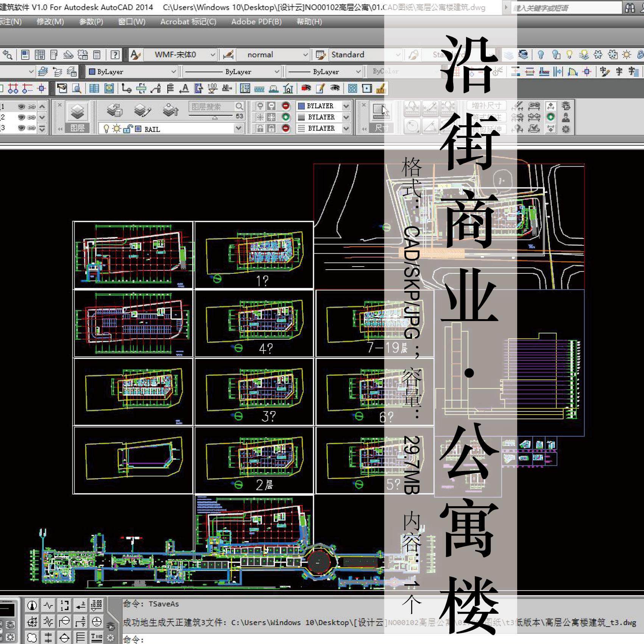
Task: Click the section cut symbol 1-1 icon
Action: pyautogui.click(x=64, y=605)
